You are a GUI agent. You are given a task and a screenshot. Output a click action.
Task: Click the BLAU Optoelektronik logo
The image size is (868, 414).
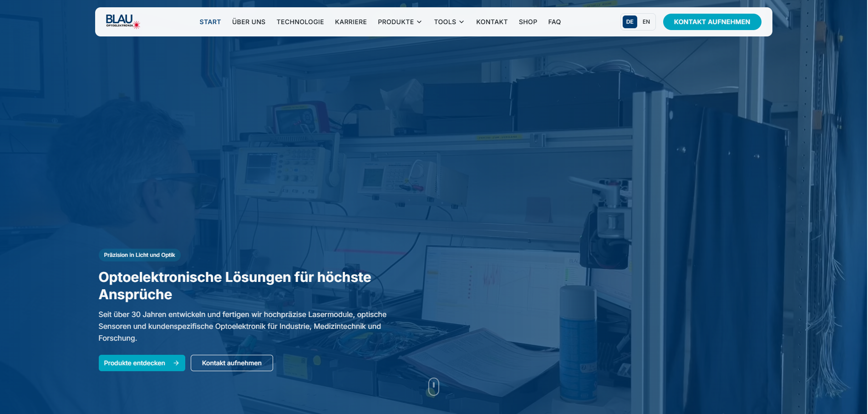(x=123, y=21)
